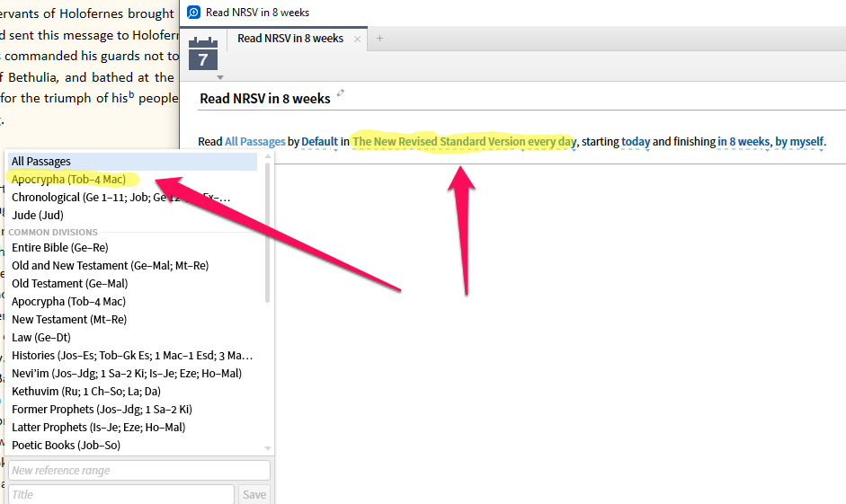846x504 pixels.
Task: Open footnote b in the Bible text
Action: [131, 95]
